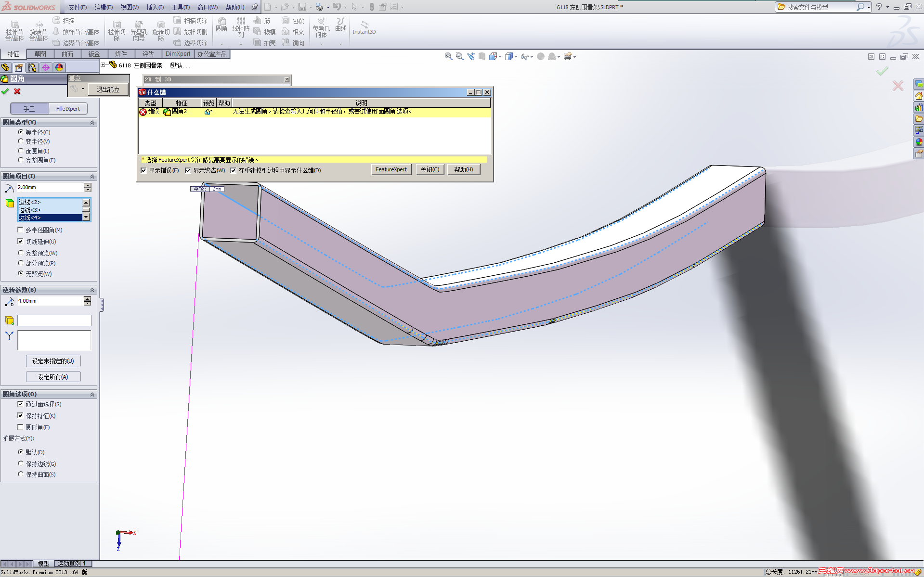This screenshot has height=577, width=924.
Task: Click the 旋转凸台/基体 revolve boss tool
Action: 39,31
